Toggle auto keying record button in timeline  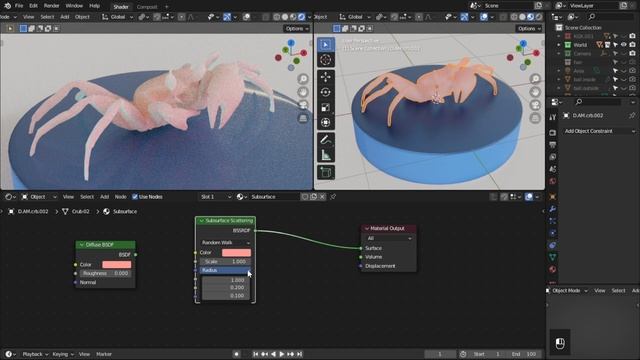[x=236, y=354]
